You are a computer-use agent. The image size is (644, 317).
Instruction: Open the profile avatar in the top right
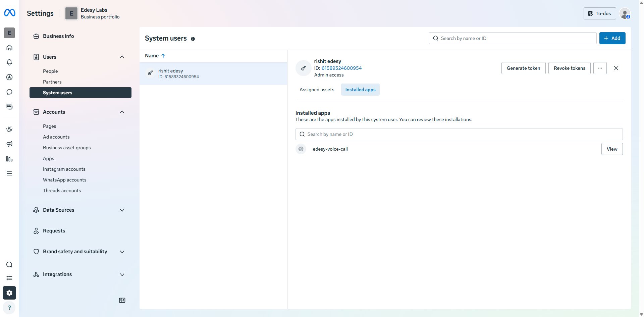point(625,13)
